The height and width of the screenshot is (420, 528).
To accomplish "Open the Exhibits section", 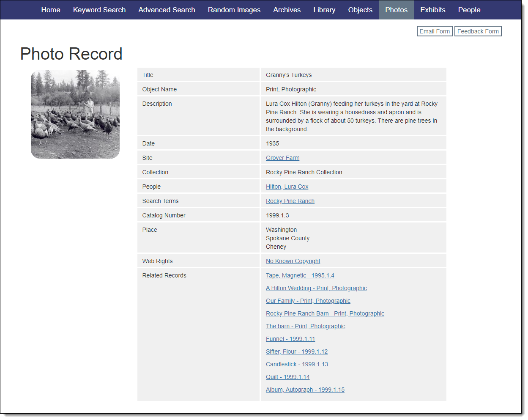I will coord(432,10).
